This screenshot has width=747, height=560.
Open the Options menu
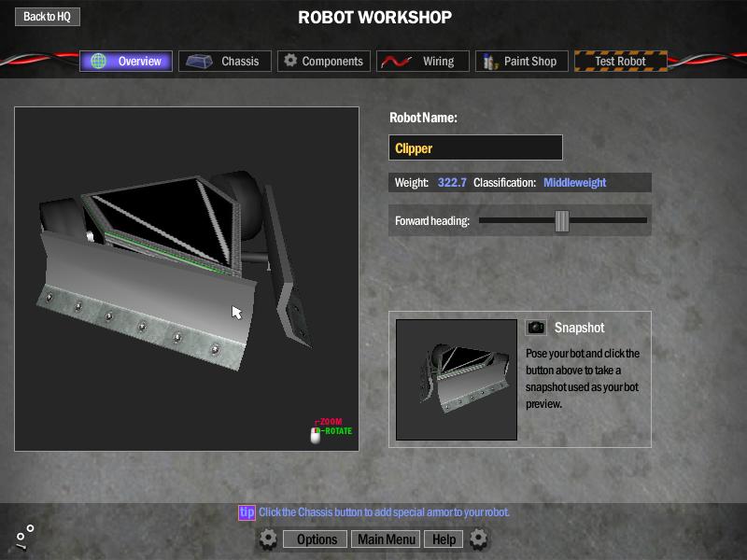(317, 539)
